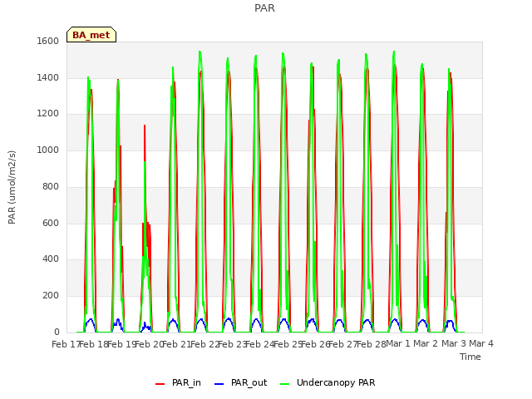The width and height of the screenshot is (532, 399).
Task: Click the Mar 1 green Undercanopy PAR peak
Action: point(394,52)
